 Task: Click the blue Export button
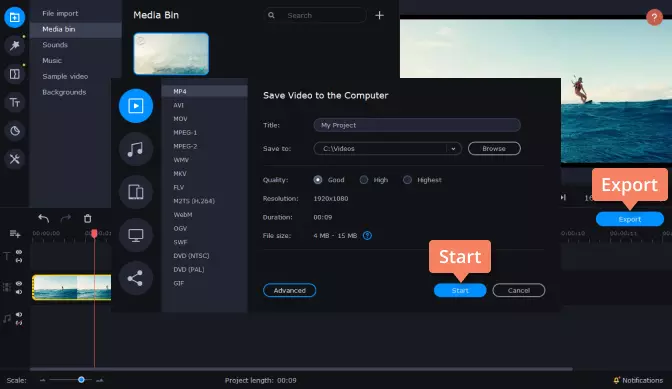pyautogui.click(x=630, y=219)
